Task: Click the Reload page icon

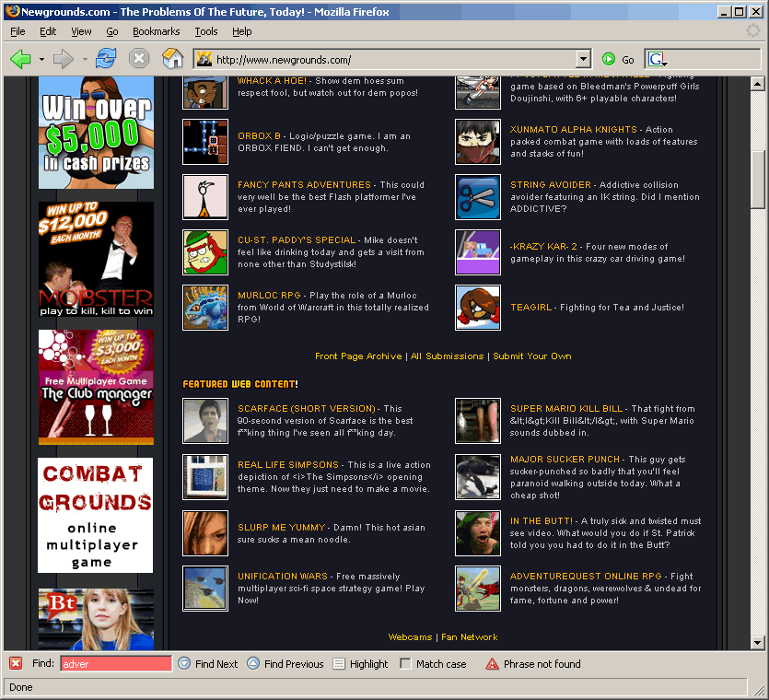Action: 106,60
